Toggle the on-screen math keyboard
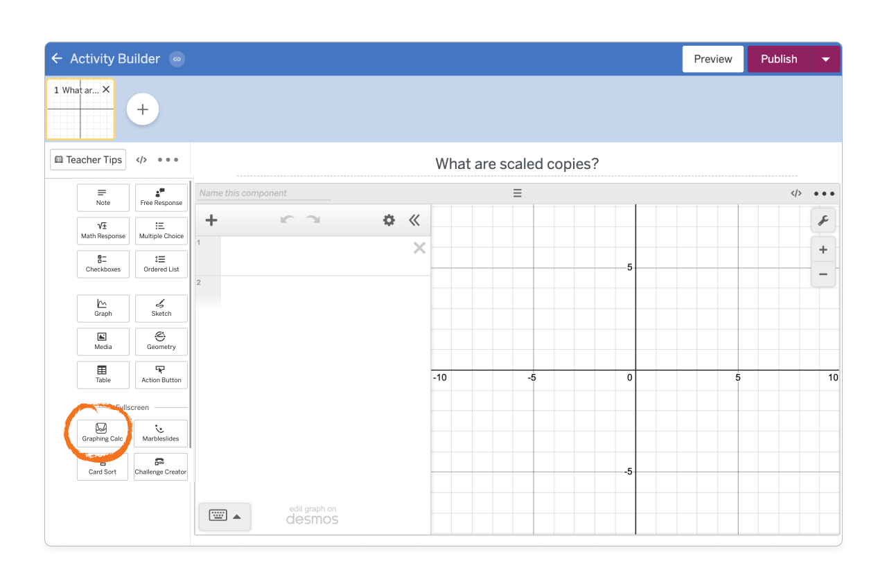 pos(217,515)
